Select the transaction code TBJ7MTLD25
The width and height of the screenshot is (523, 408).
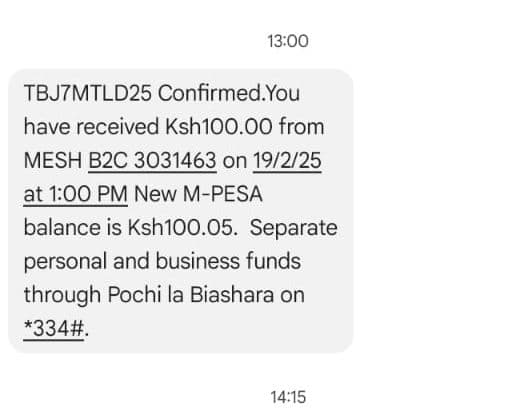[x=88, y=93]
